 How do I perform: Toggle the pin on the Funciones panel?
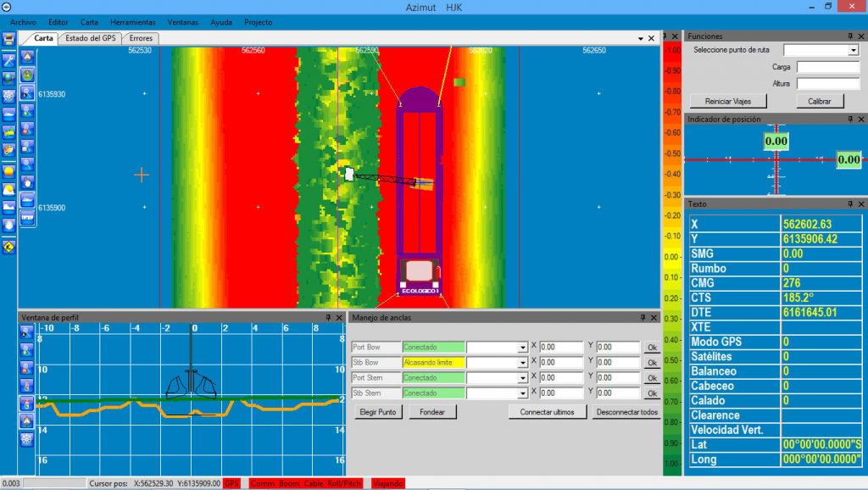pos(849,36)
